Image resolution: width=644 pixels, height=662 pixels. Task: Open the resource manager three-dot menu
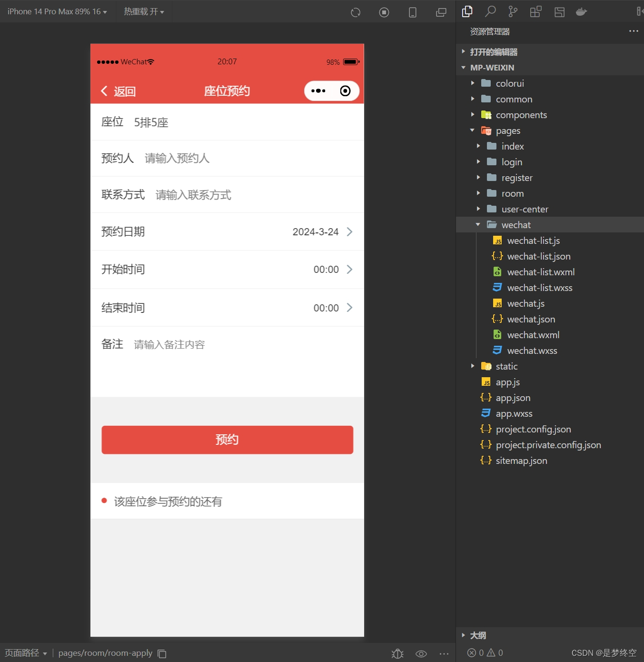(634, 31)
